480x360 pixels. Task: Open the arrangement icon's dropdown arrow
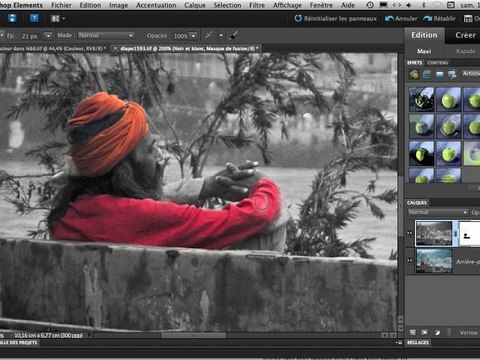pyautogui.click(x=63, y=19)
